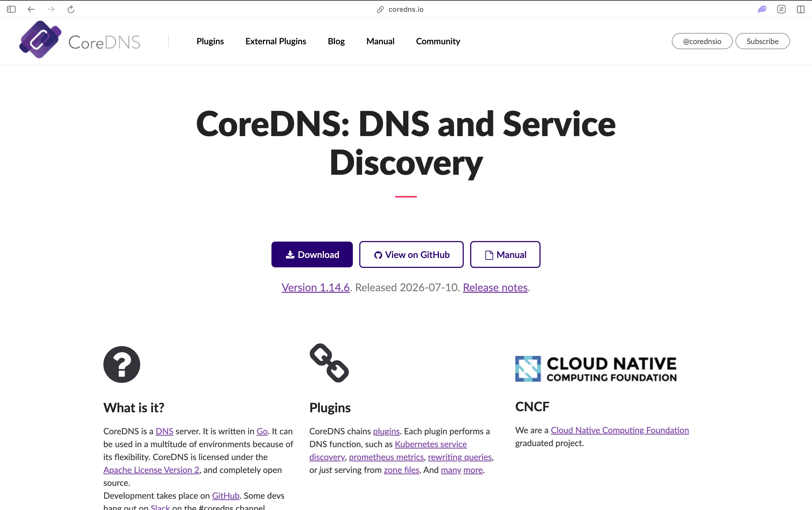Click the Cloud Native Computing Foundation logo
812x510 pixels.
click(x=596, y=369)
